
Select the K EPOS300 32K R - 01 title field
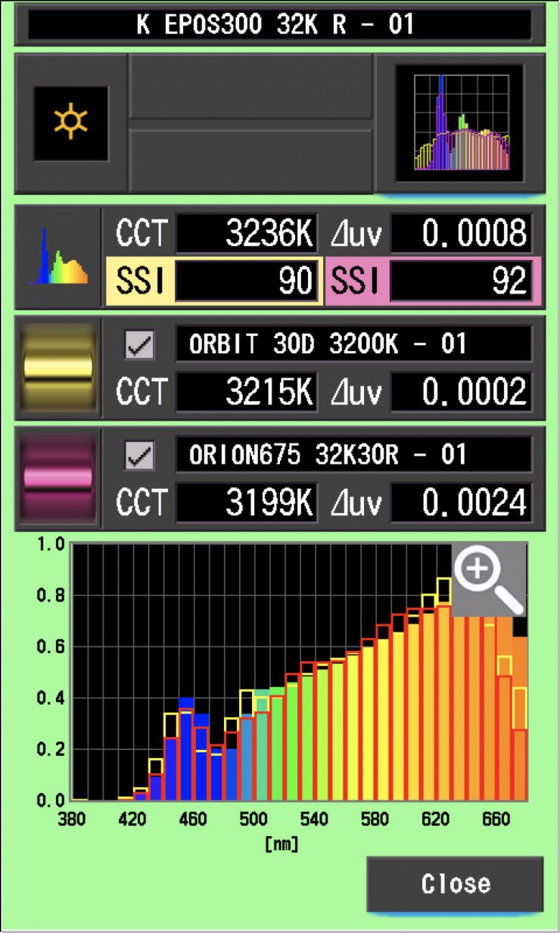coord(278,24)
